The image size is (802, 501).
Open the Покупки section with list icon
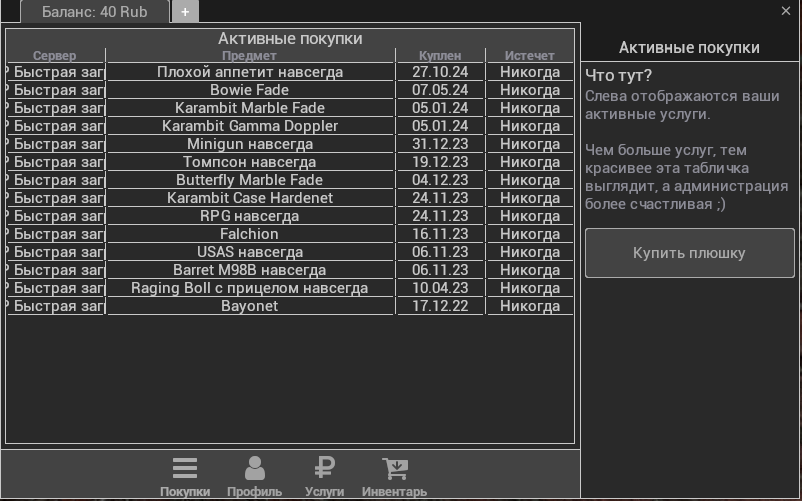[x=185, y=476]
